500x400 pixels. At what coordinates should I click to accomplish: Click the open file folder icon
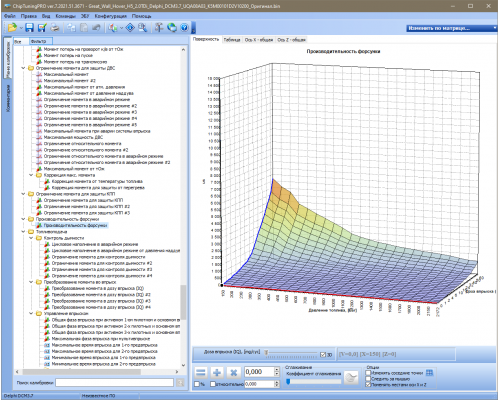(12, 28)
